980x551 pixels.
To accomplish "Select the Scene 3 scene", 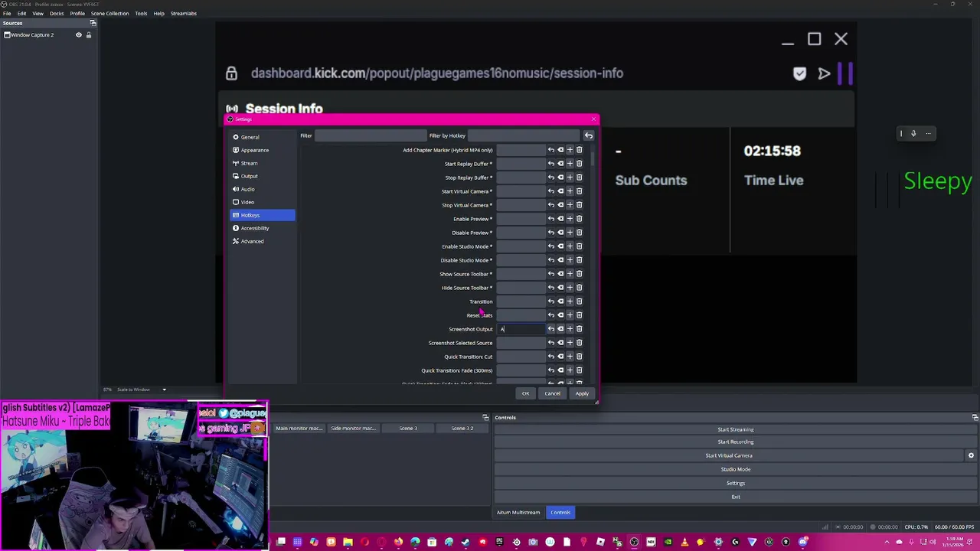I will click(x=408, y=429).
